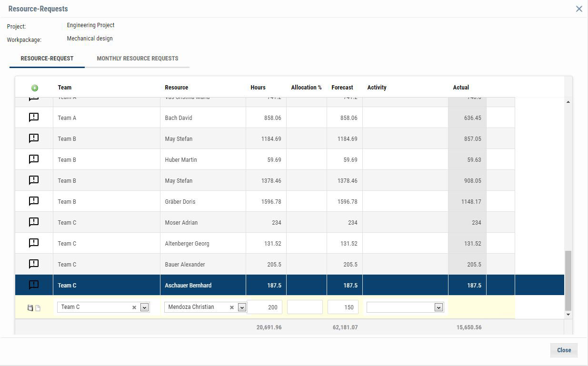Open comment icon for Bach David row
The image size is (588, 366).
click(34, 118)
